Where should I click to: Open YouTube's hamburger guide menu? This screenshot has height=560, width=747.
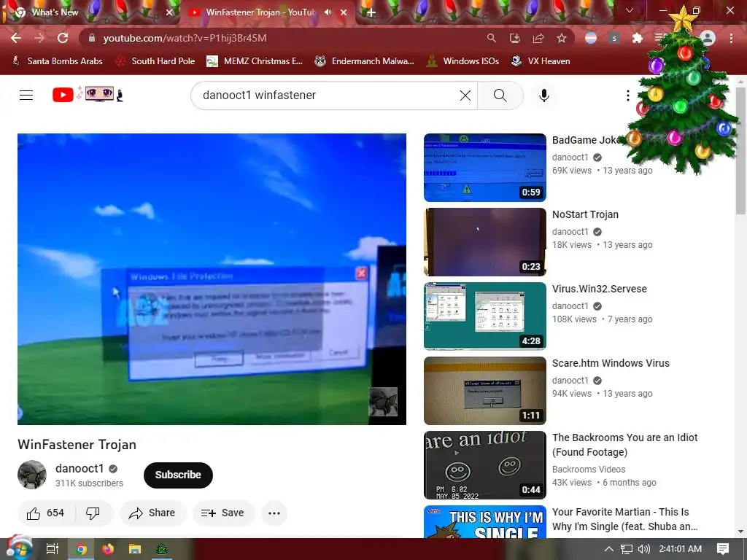pyautogui.click(x=26, y=96)
